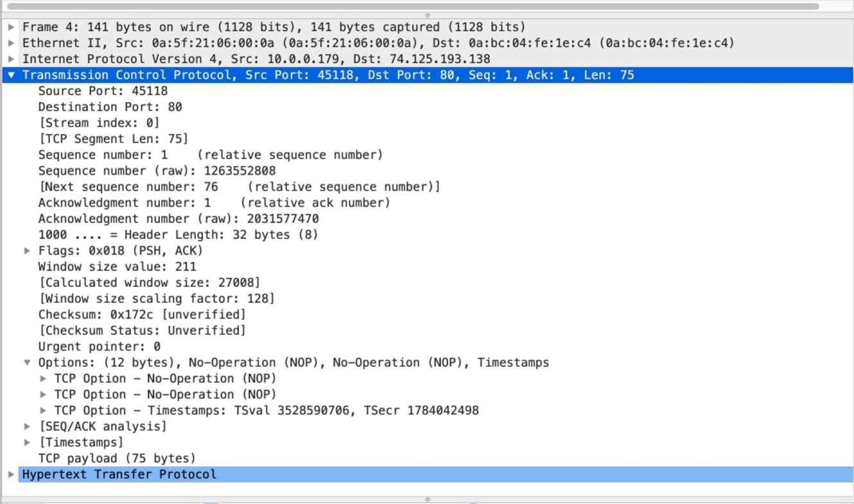Select [Next sequence number: 76] line
Screen dimensions: 854x504
(239, 187)
